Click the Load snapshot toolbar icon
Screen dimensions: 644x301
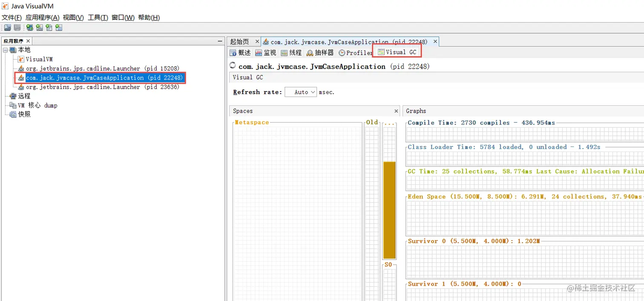pos(7,28)
